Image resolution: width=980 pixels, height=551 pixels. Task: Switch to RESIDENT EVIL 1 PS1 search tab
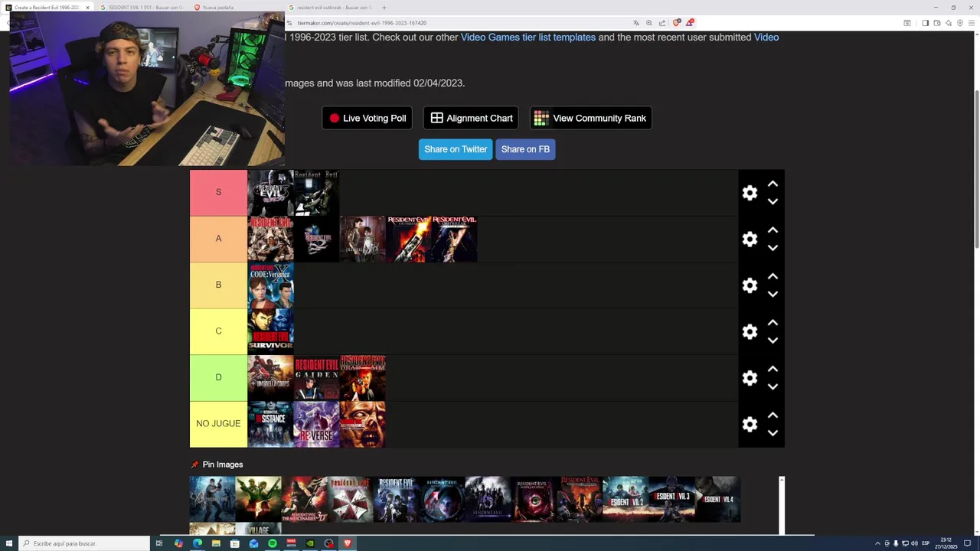(142, 7)
